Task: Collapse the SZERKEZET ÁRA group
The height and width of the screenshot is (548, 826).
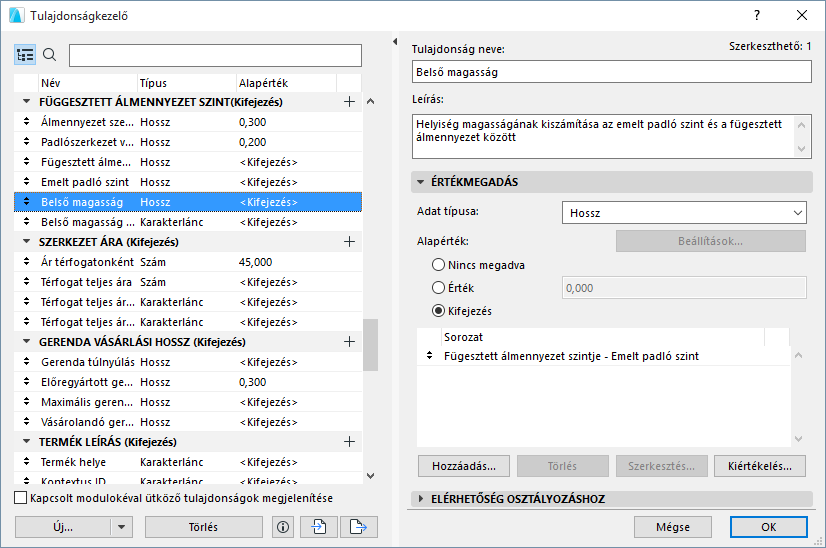Action: [26, 242]
